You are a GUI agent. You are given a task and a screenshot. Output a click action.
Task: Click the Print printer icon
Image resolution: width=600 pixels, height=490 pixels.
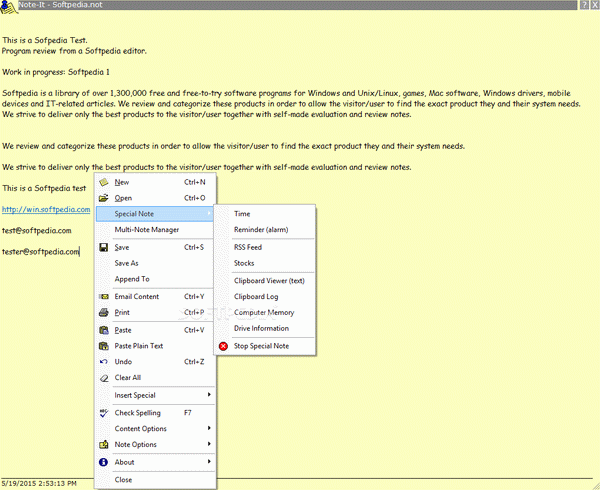[x=104, y=313]
